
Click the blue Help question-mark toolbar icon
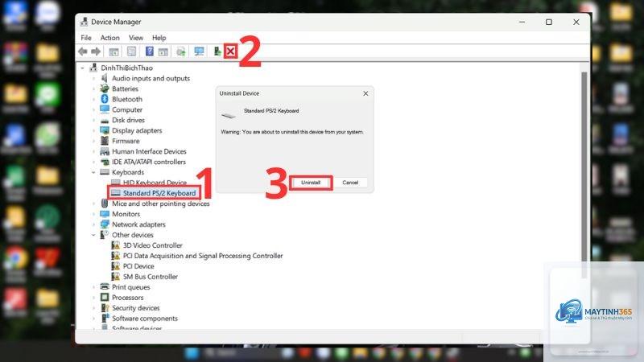point(150,51)
